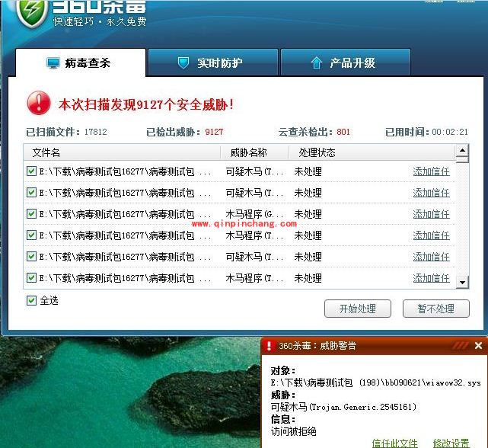Click the scrollbar up arrow of threat list
Image resolution: width=488 pixels, height=448 pixels.
click(x=462, y=150)
